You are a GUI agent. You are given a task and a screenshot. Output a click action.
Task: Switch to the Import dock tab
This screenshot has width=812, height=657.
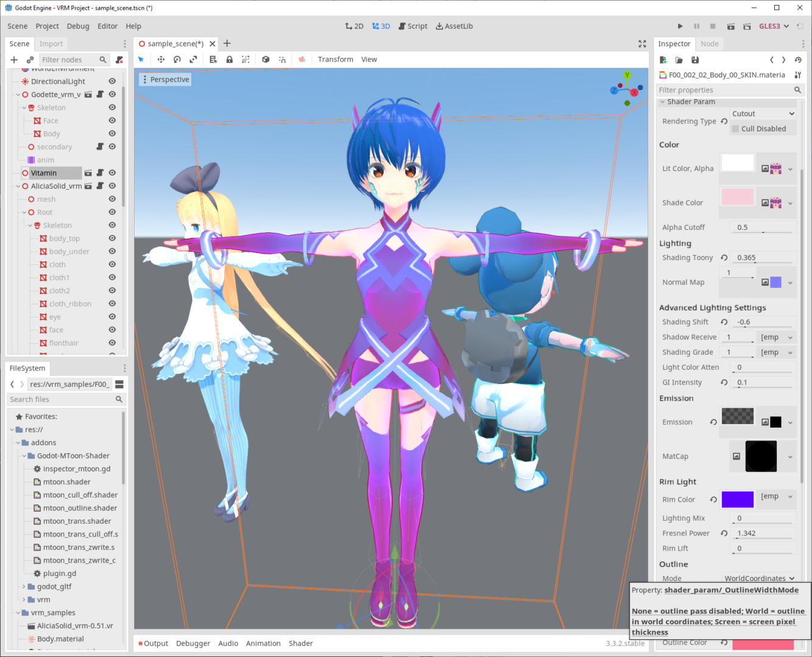tap(51, 44)
